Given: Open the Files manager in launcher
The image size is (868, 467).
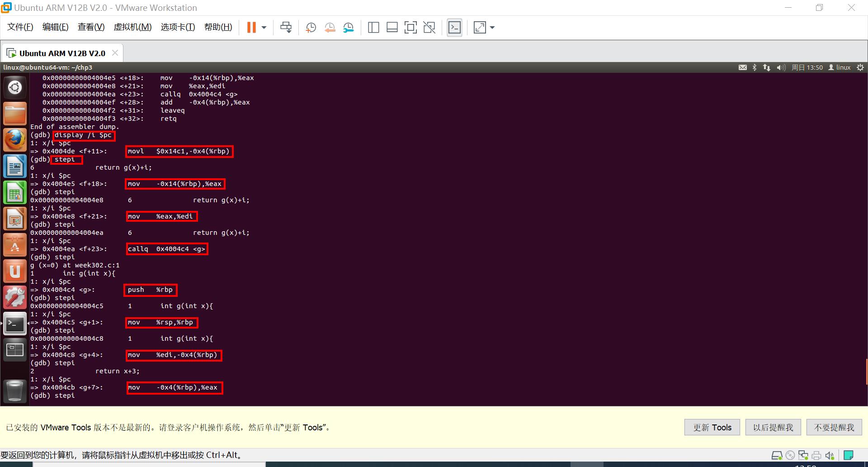Looking at the screenshot, I should [15, 114].
